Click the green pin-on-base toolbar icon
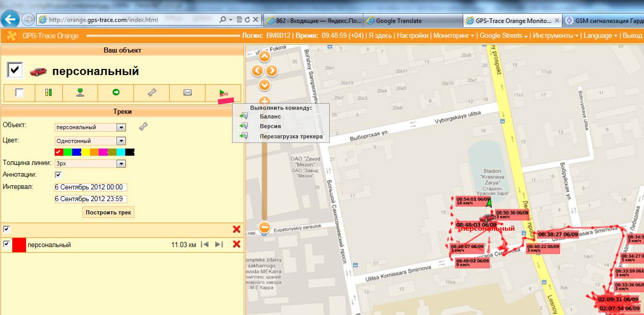 click(x=80, y=92)
